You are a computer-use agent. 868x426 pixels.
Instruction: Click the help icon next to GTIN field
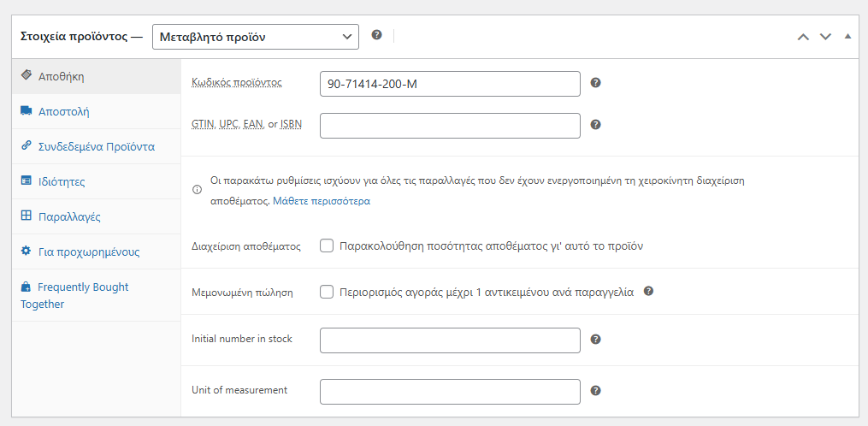[x=596, y=125]
